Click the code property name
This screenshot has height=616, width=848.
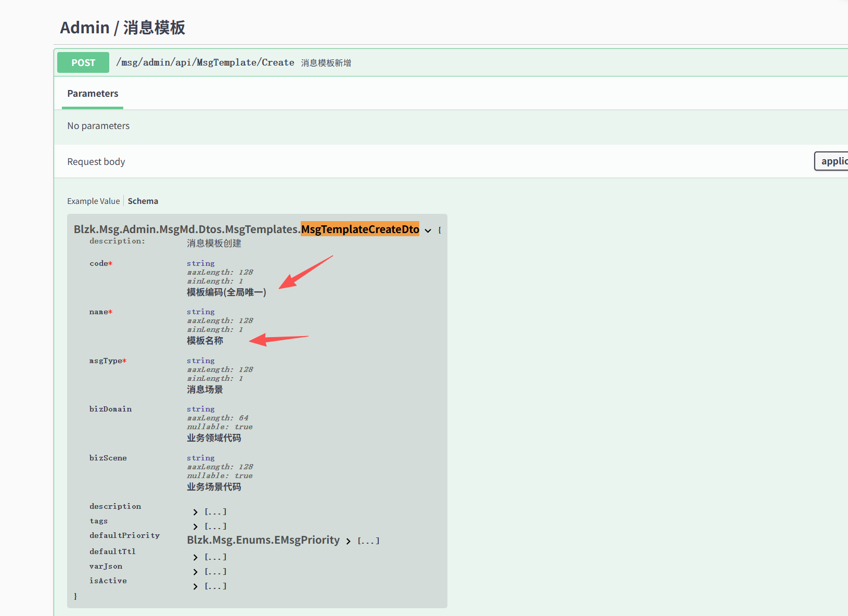101,264
